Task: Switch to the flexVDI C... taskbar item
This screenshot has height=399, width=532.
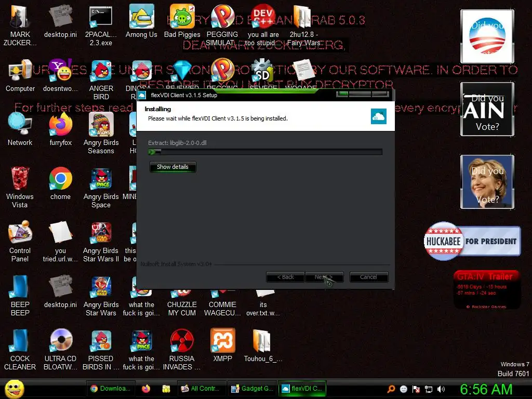Action: coord(302,389)
